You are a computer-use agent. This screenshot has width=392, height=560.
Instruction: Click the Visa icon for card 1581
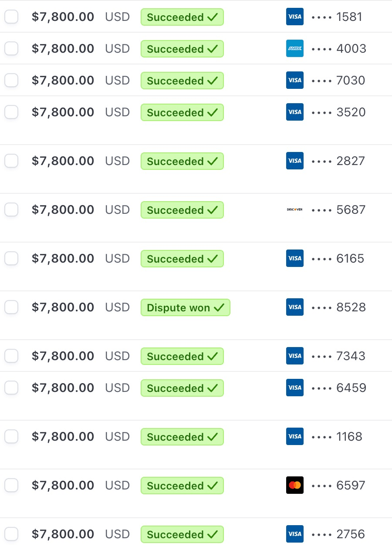click(295, 17)
